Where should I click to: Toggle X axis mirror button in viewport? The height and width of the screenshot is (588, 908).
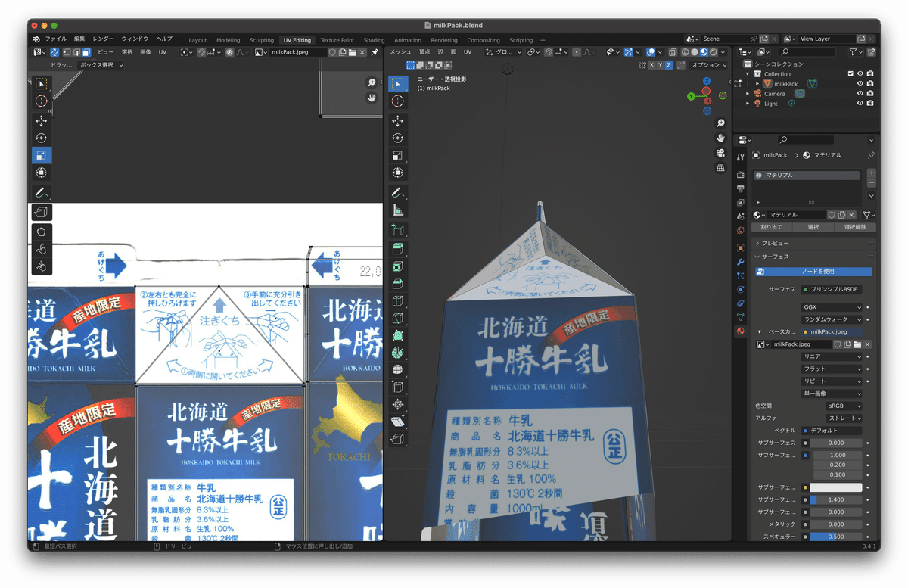(651, 65)
